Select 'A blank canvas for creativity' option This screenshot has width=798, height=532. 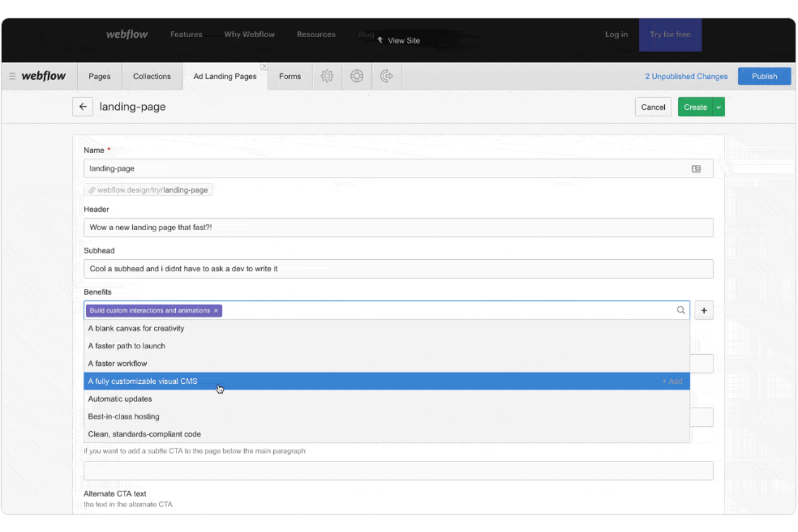(136, 328)
